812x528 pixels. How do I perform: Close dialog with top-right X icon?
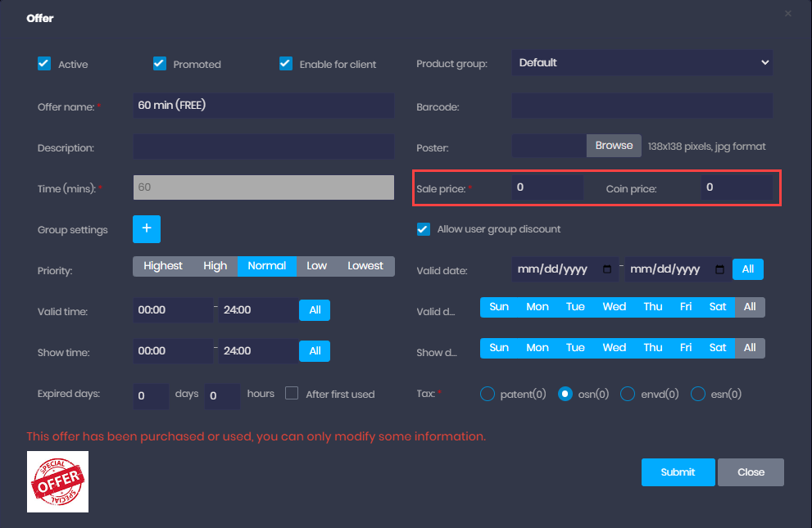(788, 14)
